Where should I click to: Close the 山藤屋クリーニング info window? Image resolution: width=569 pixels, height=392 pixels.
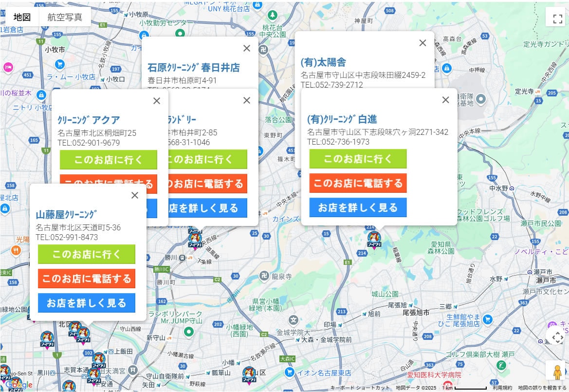135,195
